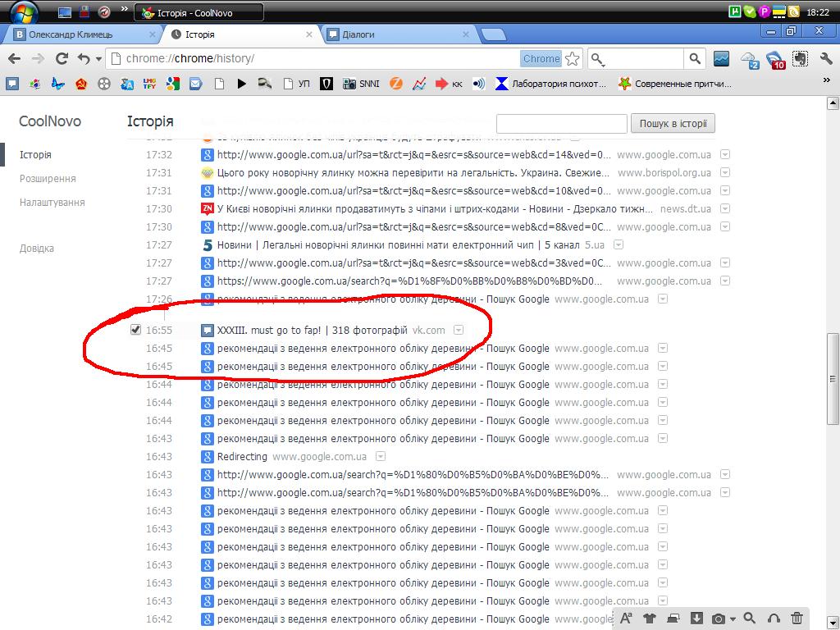Open dropdown arrow for the vk.com XXXIII entry
The height and width of the screenshot is (630, 840).
coord(458,330)
